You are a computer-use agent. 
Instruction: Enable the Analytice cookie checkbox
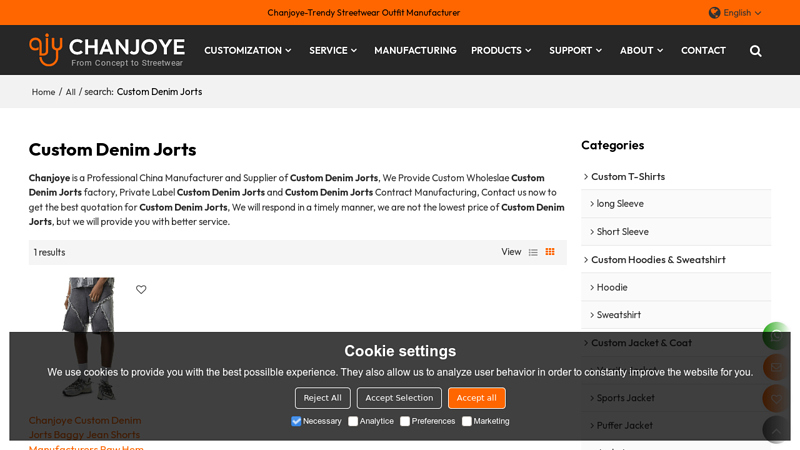pos(353,421)
